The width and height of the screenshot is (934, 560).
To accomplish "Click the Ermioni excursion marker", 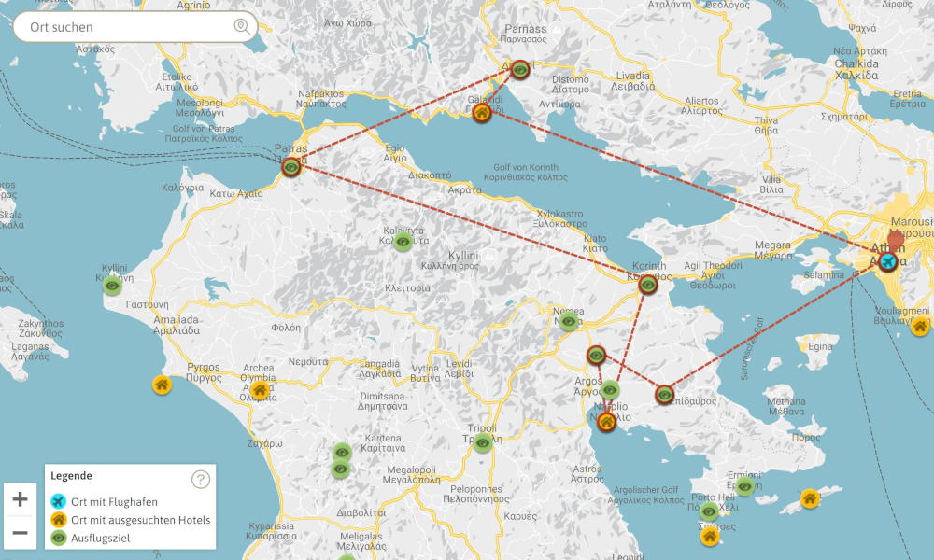I will [x=744, y=486].
